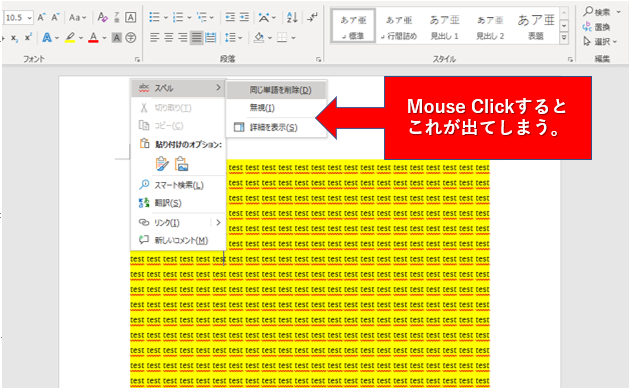The image size is (629, 388).
Task: Click the center align icon
Action: [168, 38]
